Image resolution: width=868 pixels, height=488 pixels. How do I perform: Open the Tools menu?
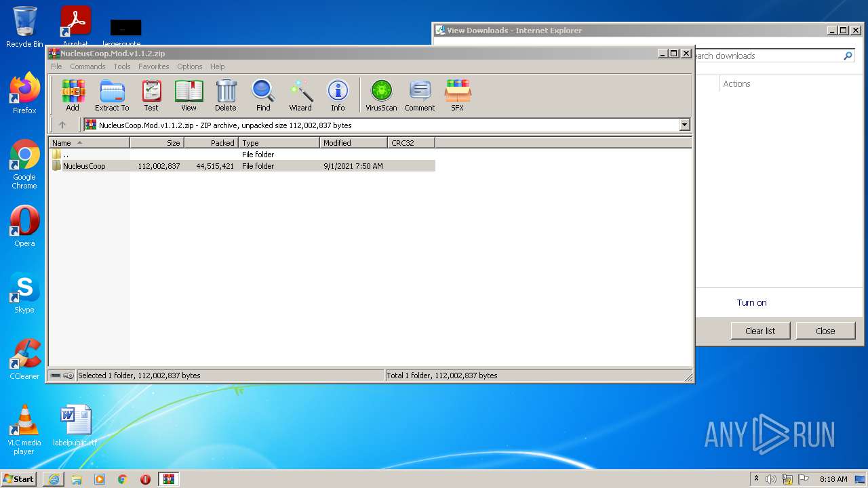122,66
